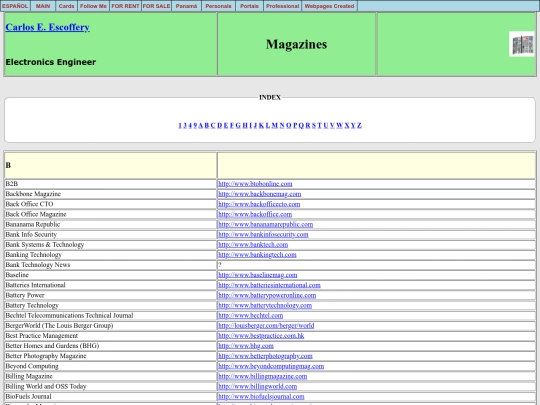Open the FOR RENT menu tab

125,6
